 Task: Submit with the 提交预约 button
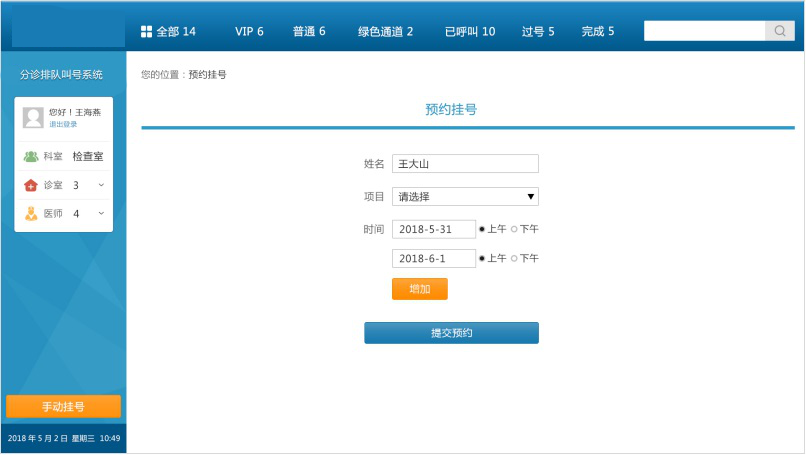[x=451, y=333]
